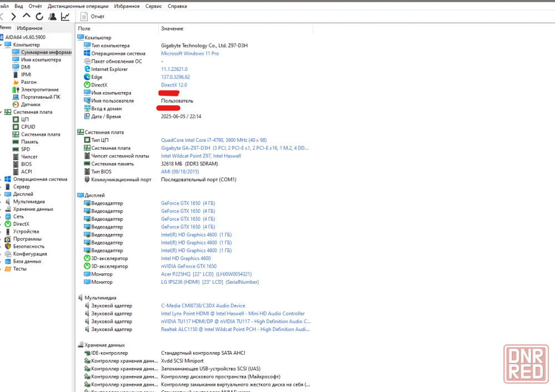Open the DMI tree item
Screen dimensions: 555x392
pyautogui.click(x=26, y=67)
